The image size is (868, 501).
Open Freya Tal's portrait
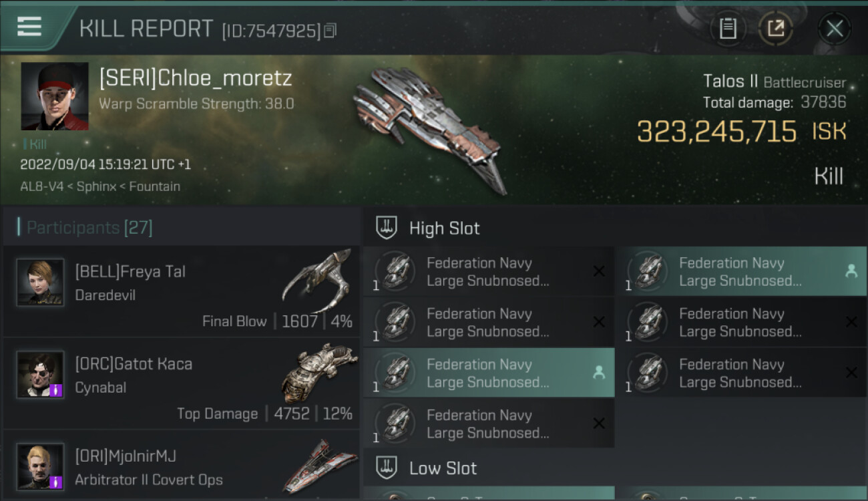coord(41,283)
